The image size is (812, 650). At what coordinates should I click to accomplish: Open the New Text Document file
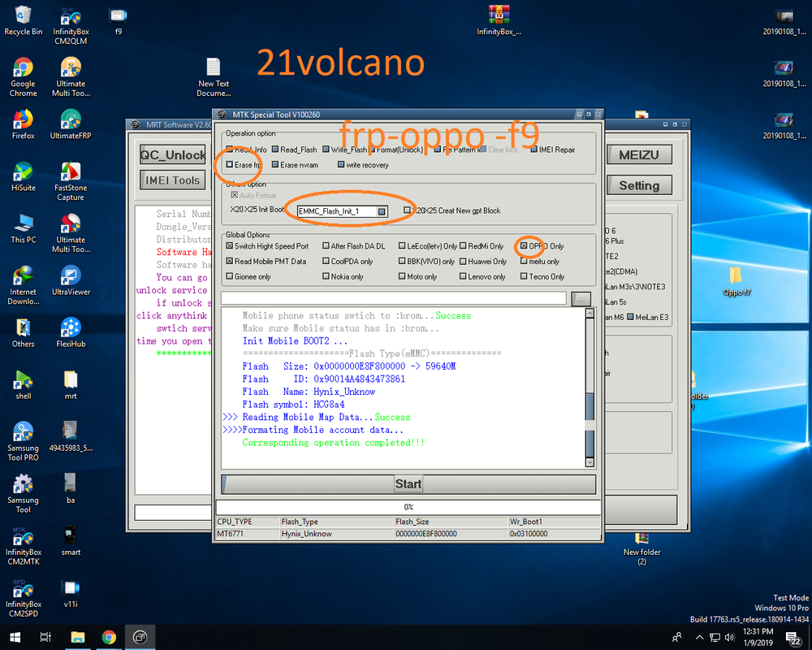pos(214,77)
